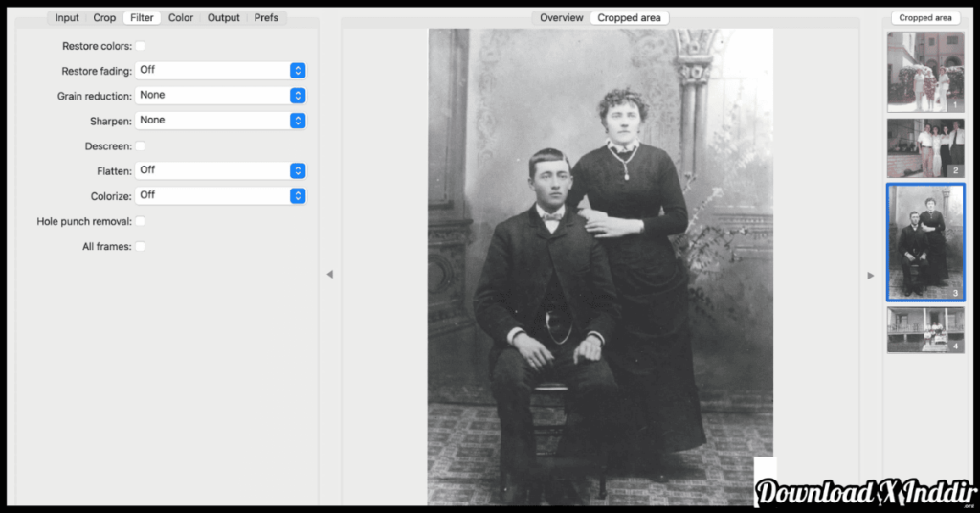Viewport: 980px width, 513px height.
Task: Open the Colorize dropdown
Action: (220, 195)
